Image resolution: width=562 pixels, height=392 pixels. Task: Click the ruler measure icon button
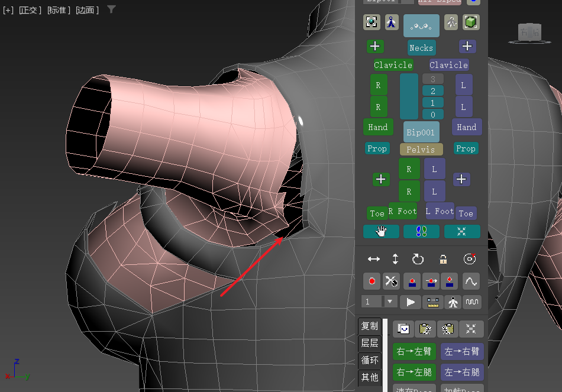433,302
